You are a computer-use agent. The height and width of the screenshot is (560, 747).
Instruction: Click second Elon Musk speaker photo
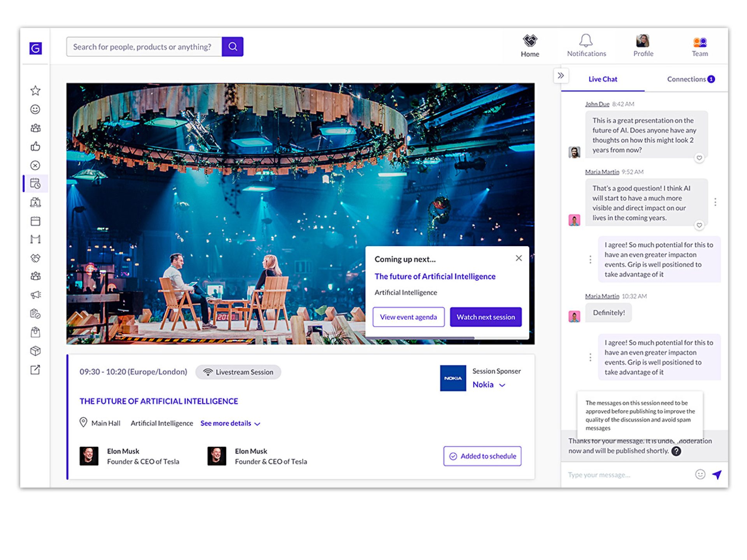click(217, 456)
